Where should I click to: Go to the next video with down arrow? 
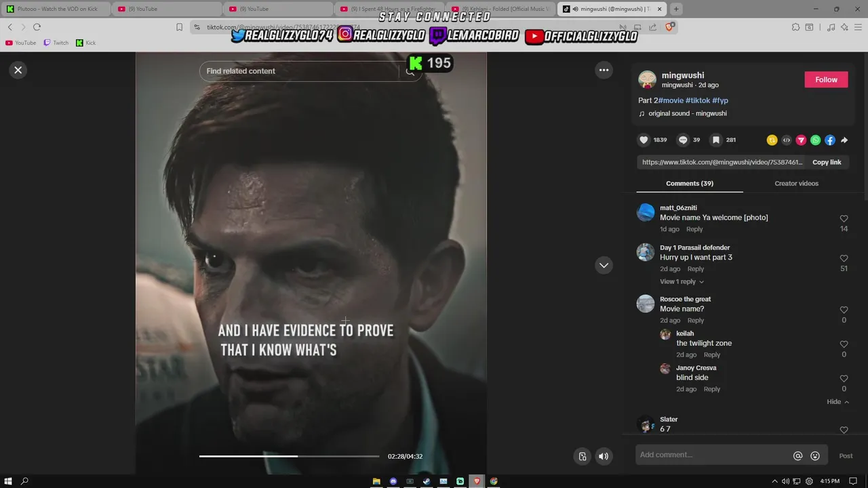[604, 265]
